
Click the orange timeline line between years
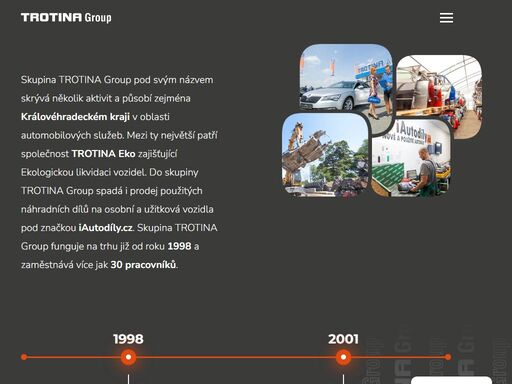coord(236,357)
